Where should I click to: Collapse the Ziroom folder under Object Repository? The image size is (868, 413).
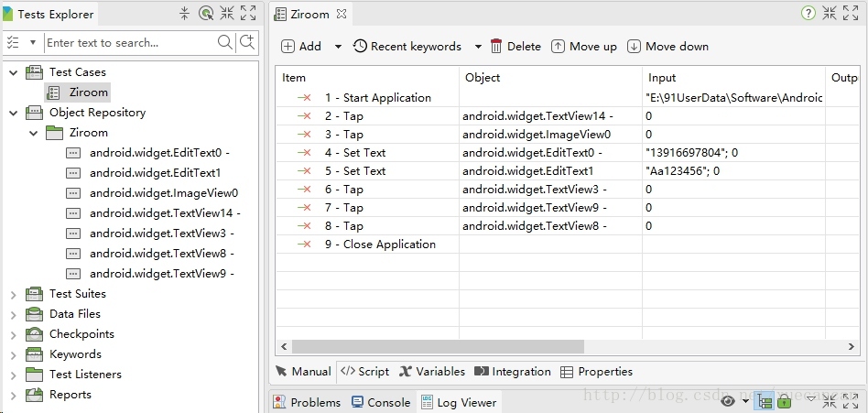[x=34, y=133]
